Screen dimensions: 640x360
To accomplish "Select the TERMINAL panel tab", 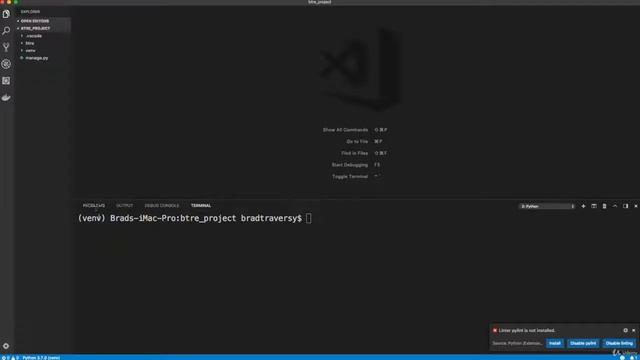I will click(201, 206).
